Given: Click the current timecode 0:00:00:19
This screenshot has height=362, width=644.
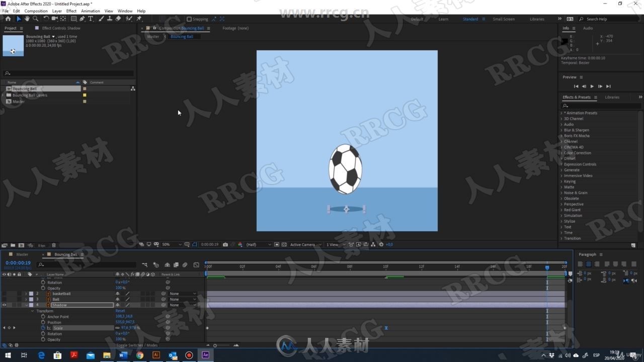Looking at the screenshot, I should [x=18, y=263].
